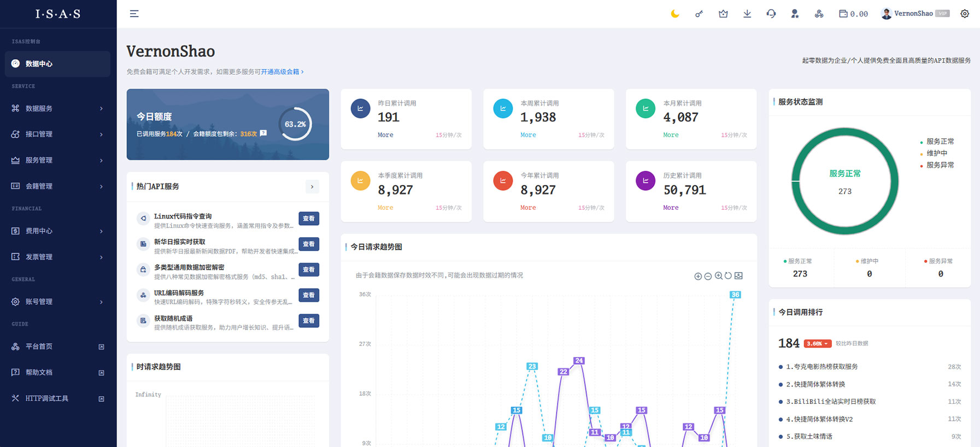Click the Linux代码指令查询 service icon
Screen dimensions: 980x447
[143, 219]
